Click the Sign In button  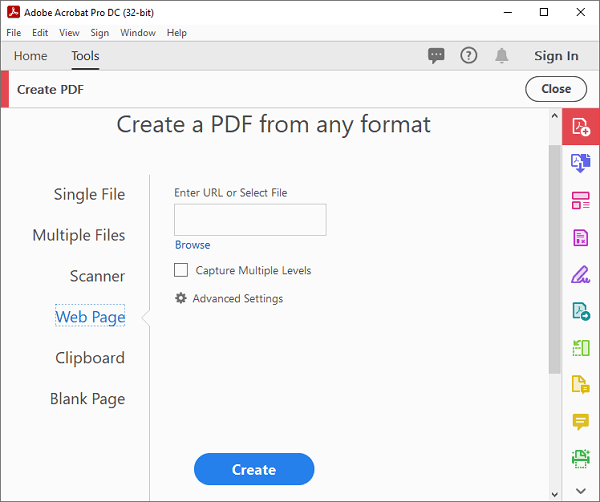click(556, 56)
